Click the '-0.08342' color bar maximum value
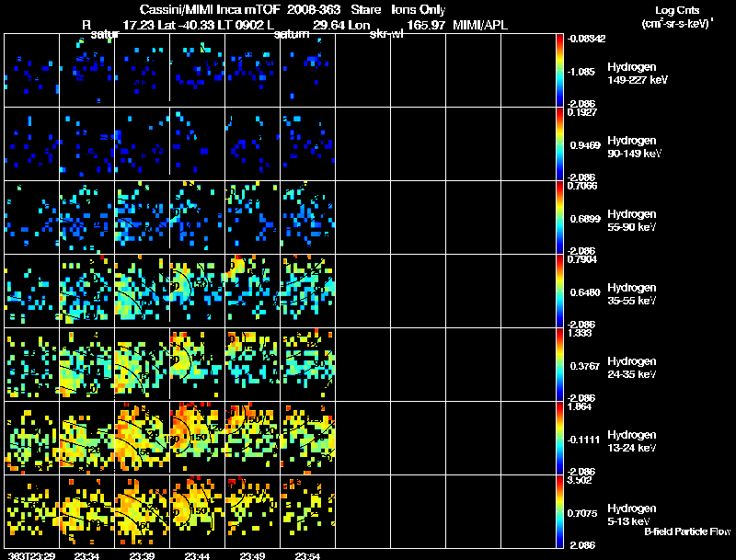 tap(586, 39)
